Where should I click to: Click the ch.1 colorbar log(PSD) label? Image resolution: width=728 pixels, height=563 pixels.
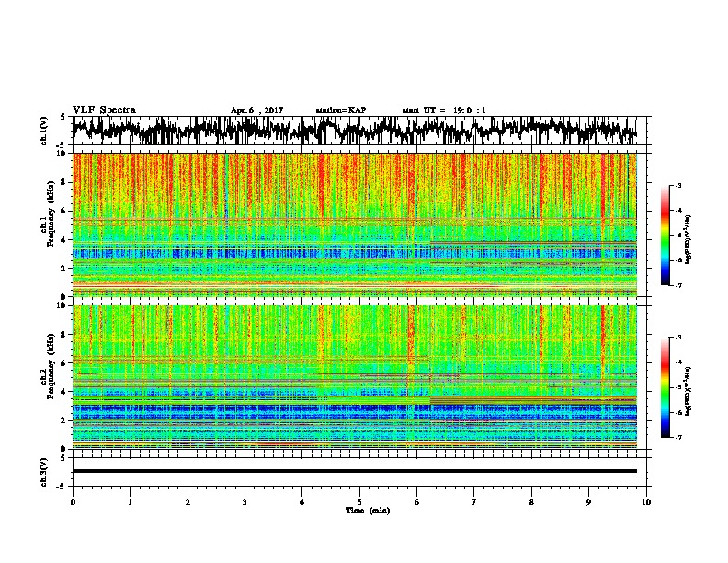coord(688,240)
